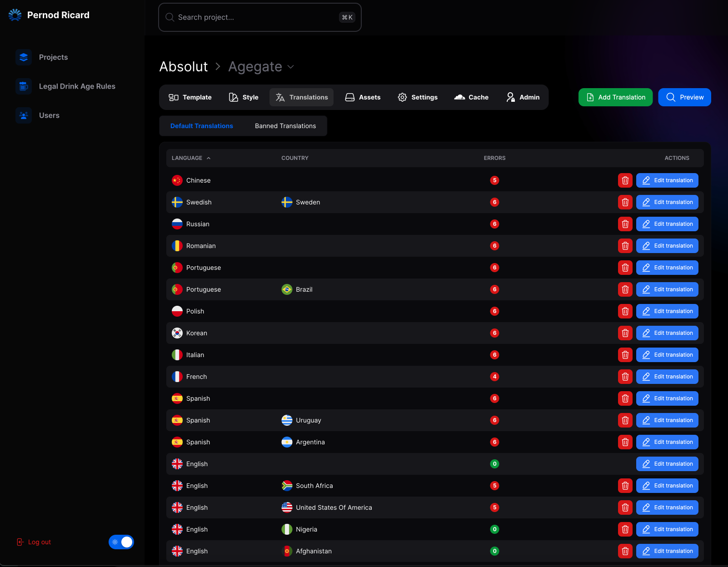Click the Log out icon
This screenshot has width=728, height=567.
click(x=20, y=542)
